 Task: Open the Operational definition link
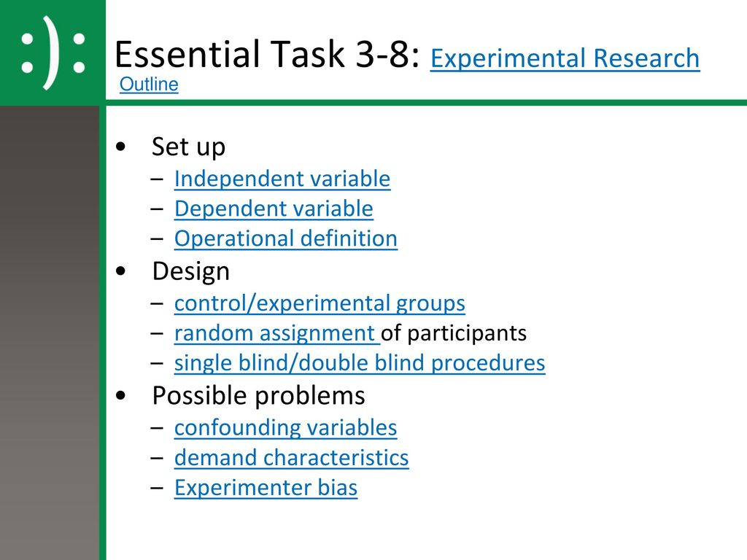pos(286,238)
